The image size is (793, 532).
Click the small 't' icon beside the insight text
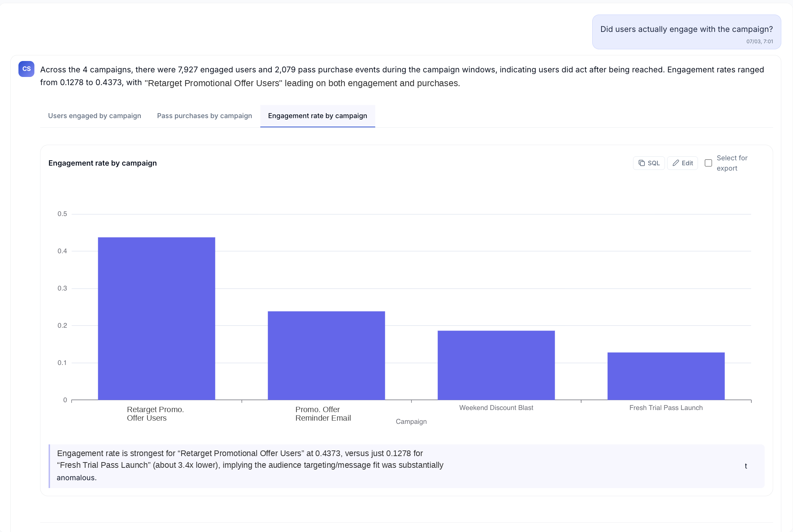(746, 466)
